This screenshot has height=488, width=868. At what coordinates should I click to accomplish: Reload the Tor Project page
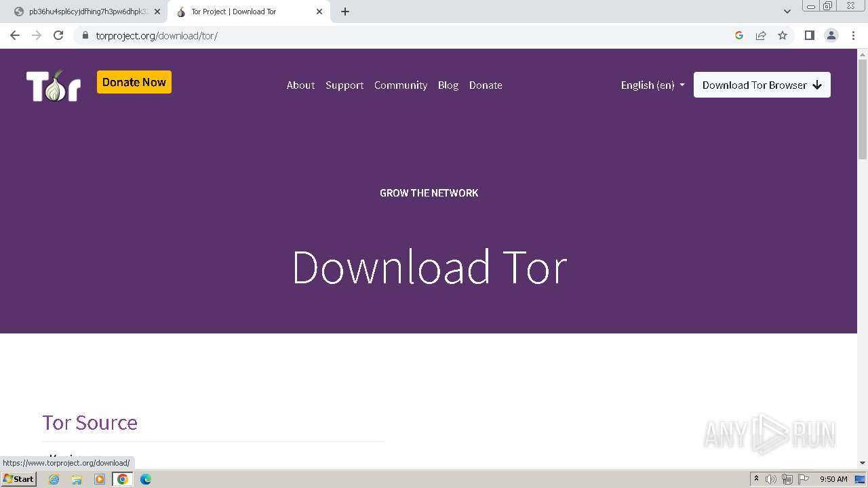click(x=58, y=35)
